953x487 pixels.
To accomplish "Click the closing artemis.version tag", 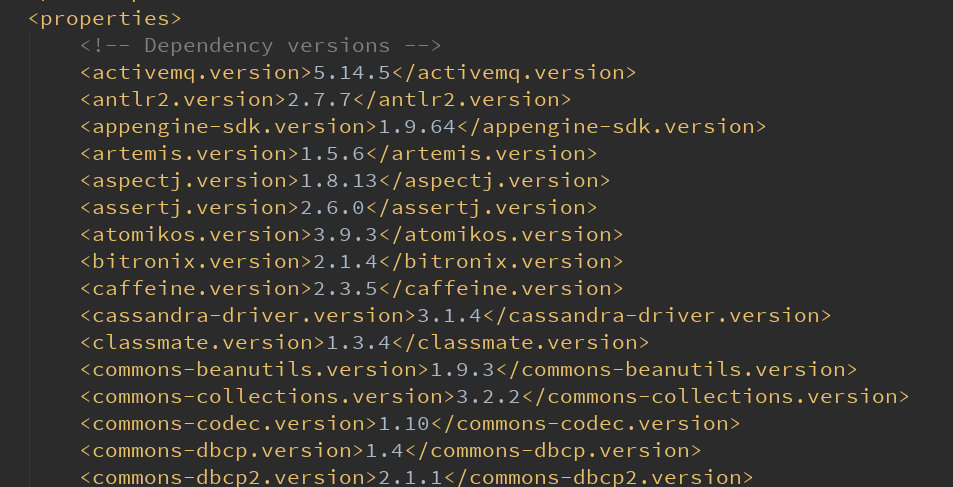I will (481, 153).
